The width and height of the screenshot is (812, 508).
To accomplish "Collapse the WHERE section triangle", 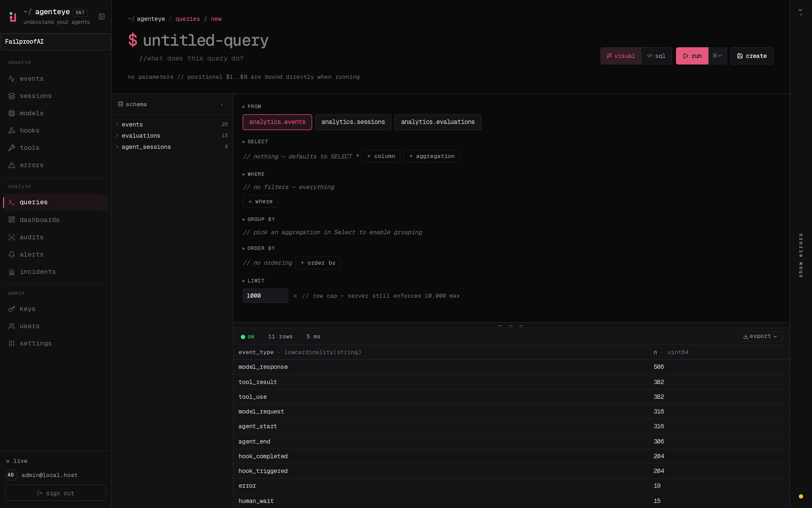I will click(x=244, y=174).
